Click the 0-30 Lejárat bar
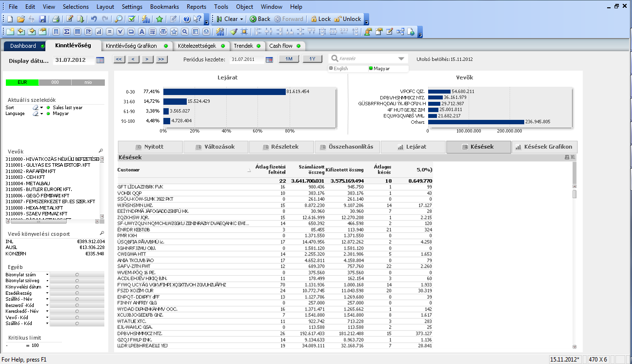Screen dimensions: 632x364 point(224,91)
